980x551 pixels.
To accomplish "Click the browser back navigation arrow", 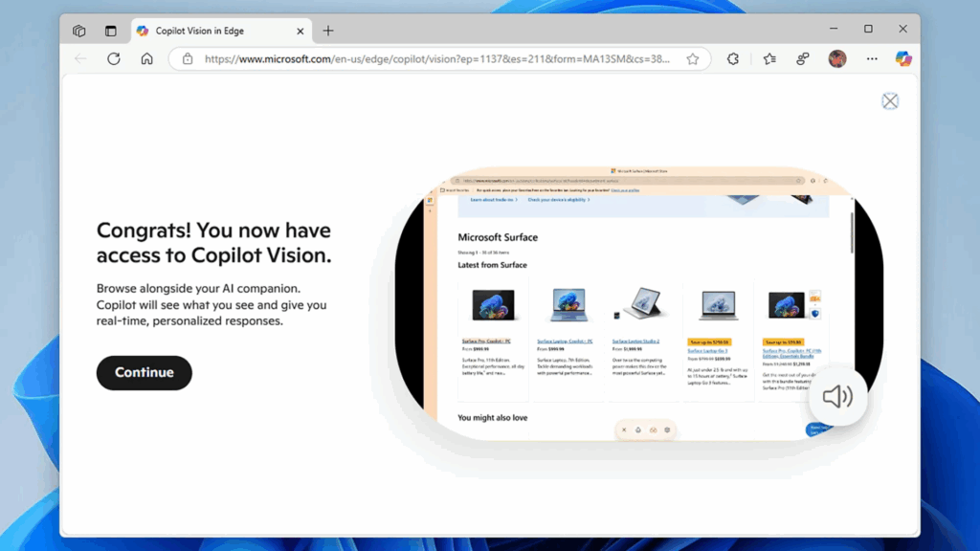I will (80, 58).
